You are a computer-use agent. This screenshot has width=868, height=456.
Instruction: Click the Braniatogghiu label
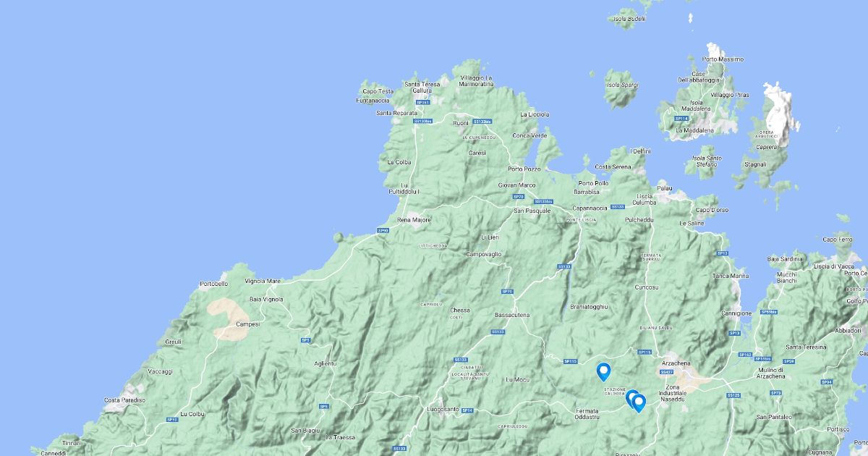(x=590, y=307)
